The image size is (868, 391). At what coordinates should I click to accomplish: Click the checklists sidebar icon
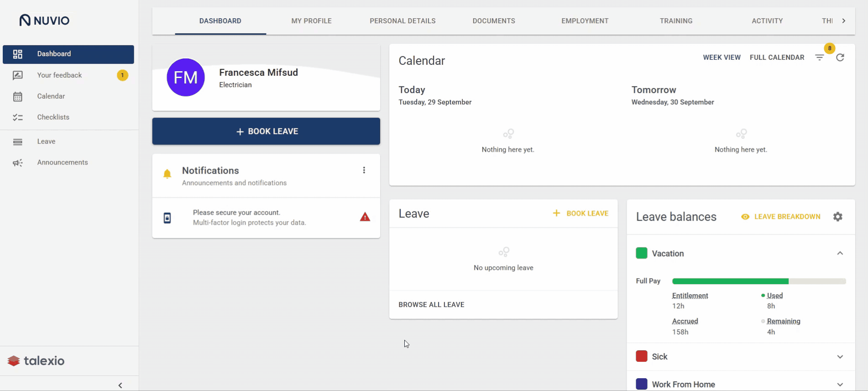[x=18, y=117]
